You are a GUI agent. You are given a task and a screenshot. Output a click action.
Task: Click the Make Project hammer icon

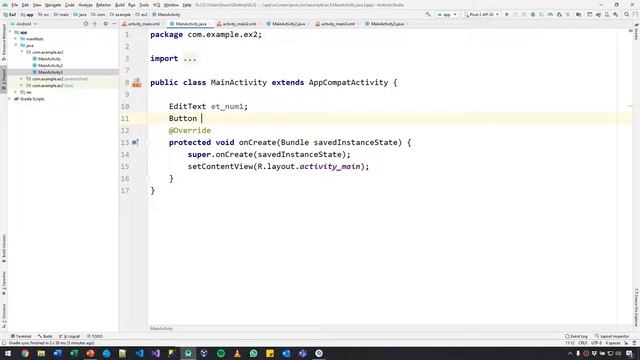(x=428, y=14)
